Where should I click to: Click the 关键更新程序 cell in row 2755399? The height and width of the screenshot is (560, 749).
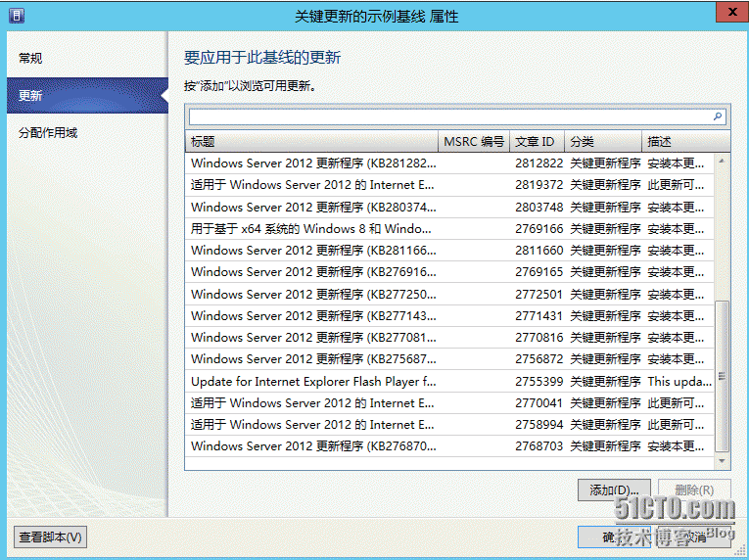click(x=605, y=381)
